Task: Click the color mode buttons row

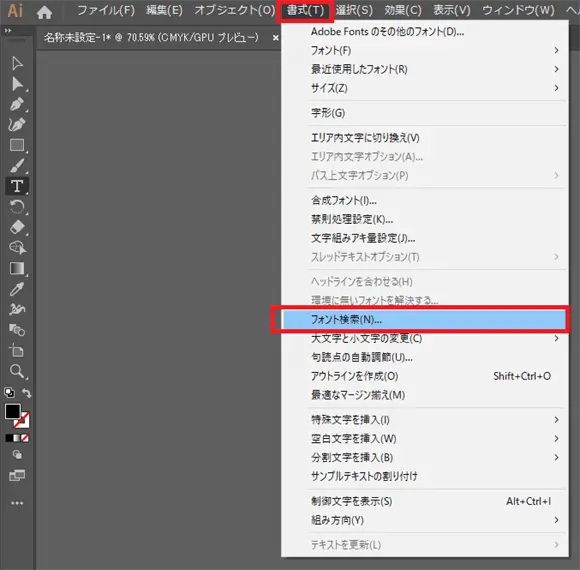Action: 17,438
